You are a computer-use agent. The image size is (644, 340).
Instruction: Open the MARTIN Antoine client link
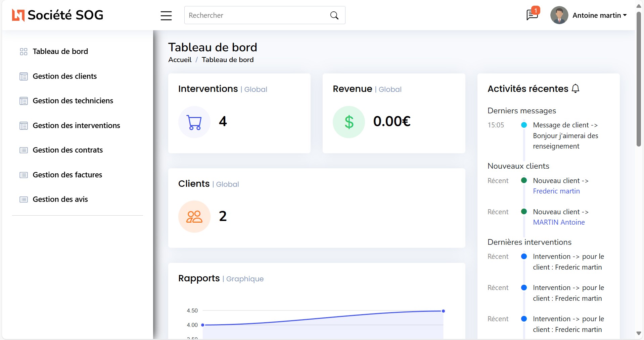coord(559,222)
